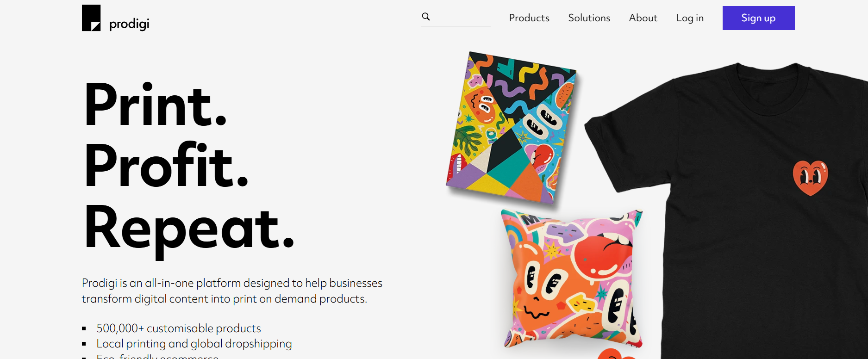Click the colorful canvas print image
Screen dimensions: 868x359
click(511, 128)
